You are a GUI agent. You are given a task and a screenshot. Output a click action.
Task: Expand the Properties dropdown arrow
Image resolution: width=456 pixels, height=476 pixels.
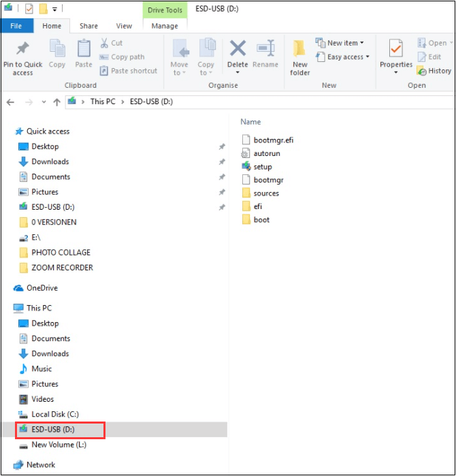pyautogui.click(x=396, y=72)
